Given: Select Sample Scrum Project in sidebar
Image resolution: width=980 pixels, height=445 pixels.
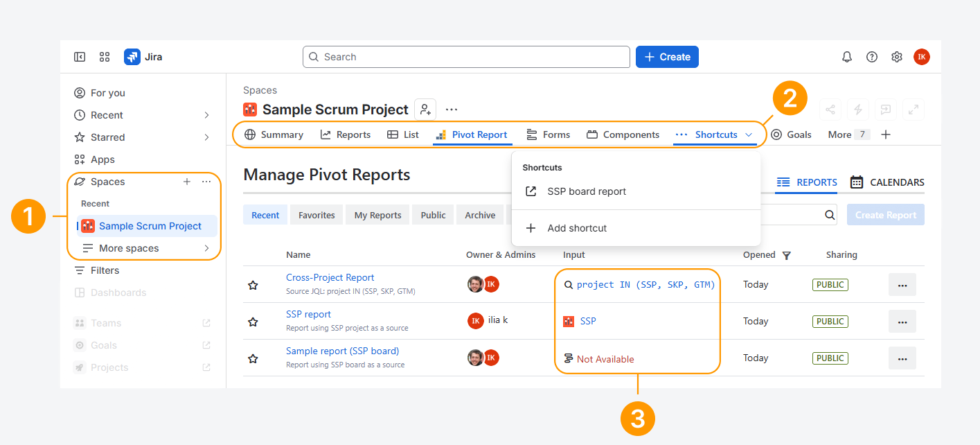Looking at the screenshot, I should 147,226.
